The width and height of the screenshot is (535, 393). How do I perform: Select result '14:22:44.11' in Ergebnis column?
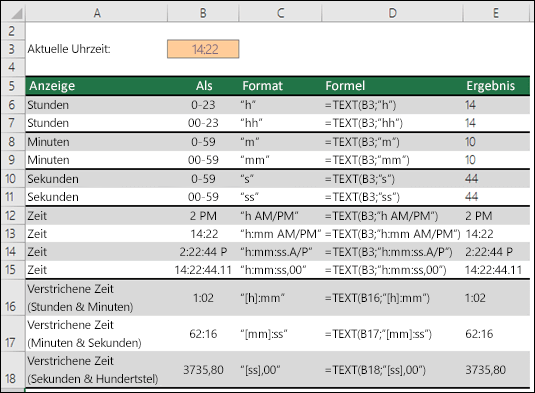click(496, 270)
